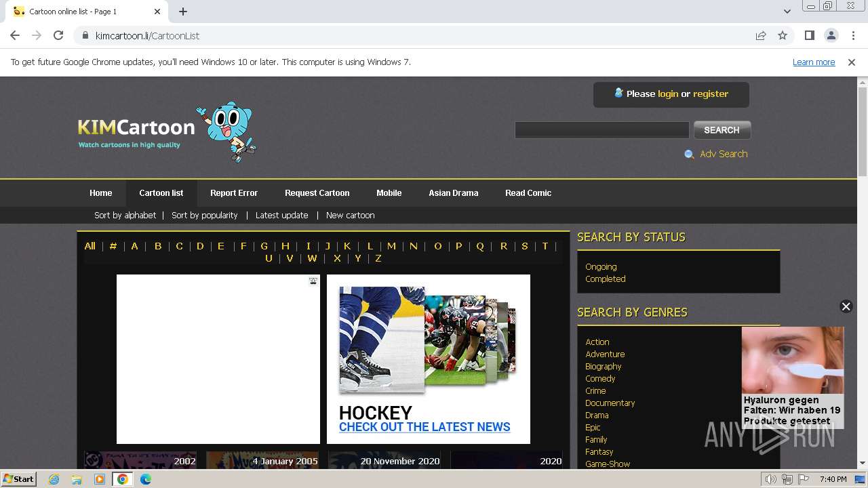This screenshot has height=488, width=868.
Task: Select the Action genre
Action: click(x=597, y=342)
